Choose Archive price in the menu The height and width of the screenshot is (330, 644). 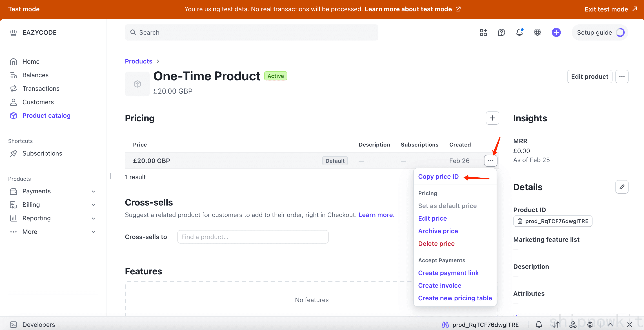438,231
